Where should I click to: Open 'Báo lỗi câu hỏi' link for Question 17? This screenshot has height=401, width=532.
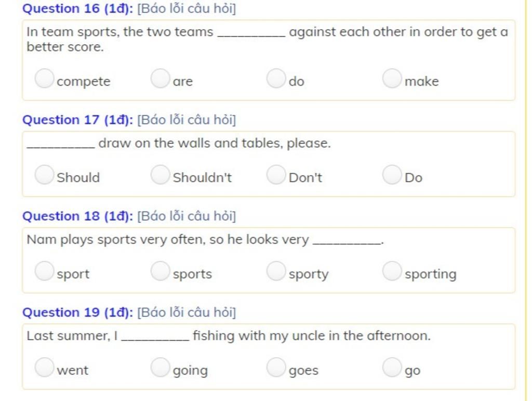click(187, 120)
